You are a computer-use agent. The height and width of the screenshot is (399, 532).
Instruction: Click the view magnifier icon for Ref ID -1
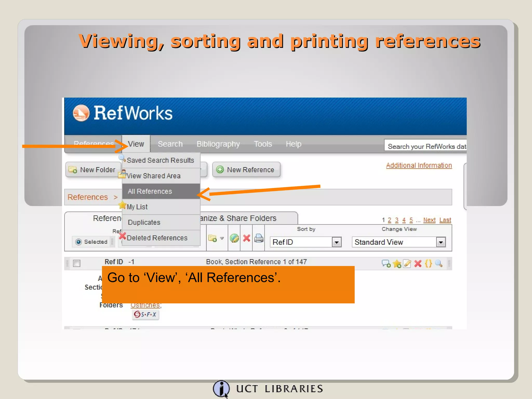pos(439,263)
